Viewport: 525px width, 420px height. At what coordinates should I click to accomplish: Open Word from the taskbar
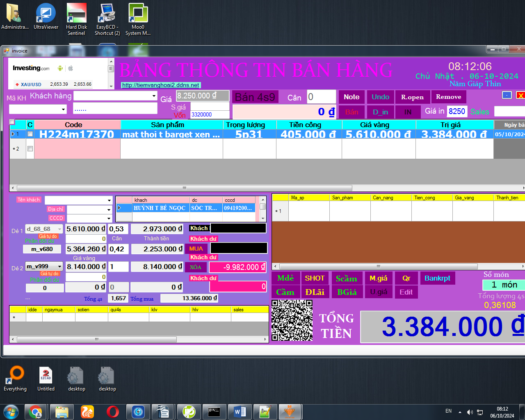click(x=240, y=411)
